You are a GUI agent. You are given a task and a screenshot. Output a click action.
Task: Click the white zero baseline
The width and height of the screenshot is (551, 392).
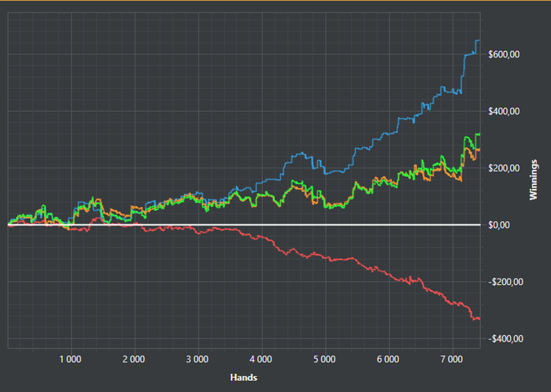click(244, 224)
